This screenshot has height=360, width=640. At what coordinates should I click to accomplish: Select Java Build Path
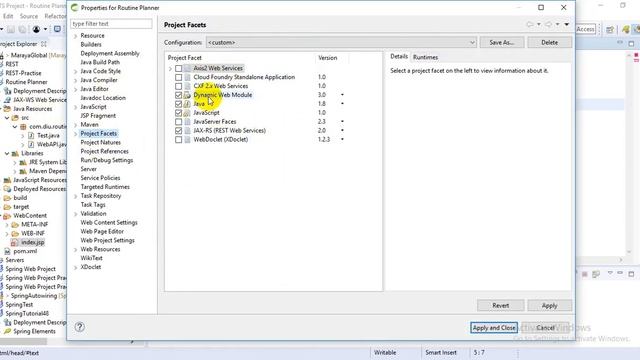pyautogui.click(x=100, y=62)
